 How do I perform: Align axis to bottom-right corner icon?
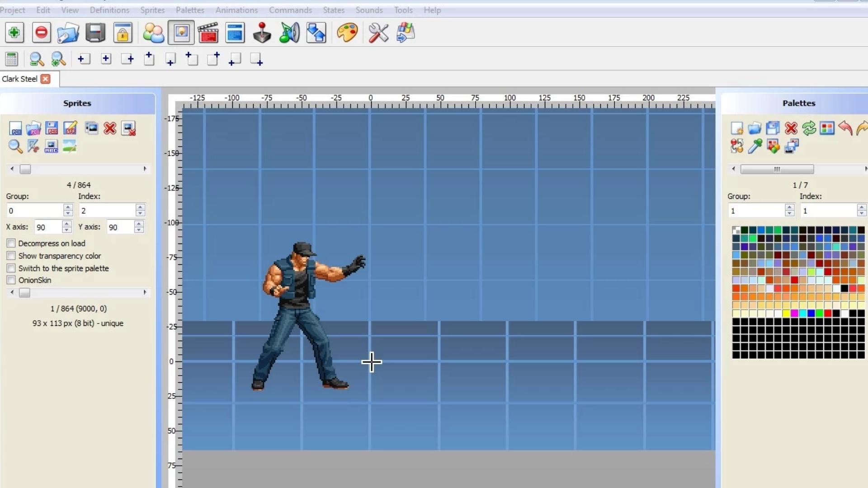[256, 59]
